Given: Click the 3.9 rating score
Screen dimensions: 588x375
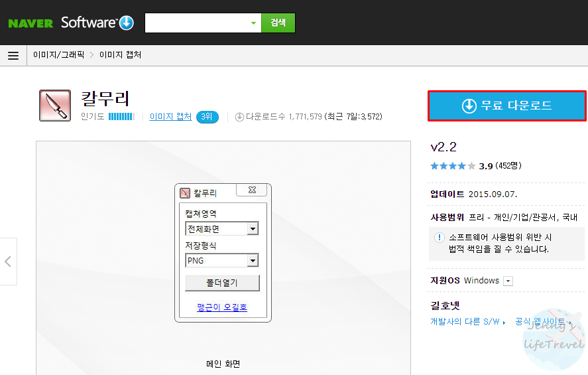Looking at the screenshot, I should tap(486, 166).
